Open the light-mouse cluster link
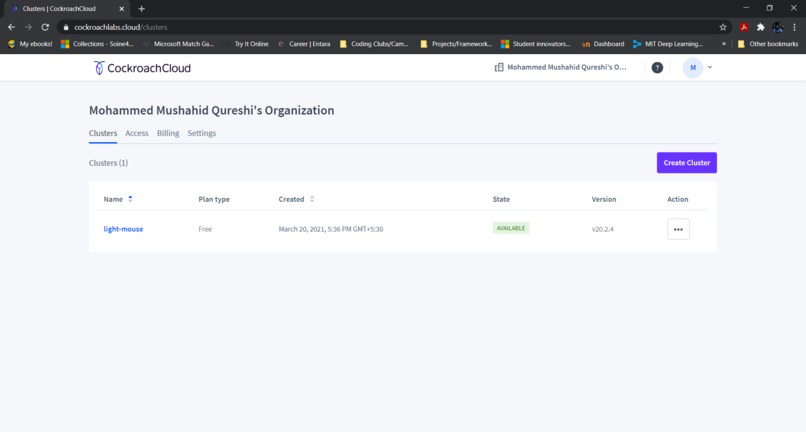The image size is (806, 432). click(123, 229)
